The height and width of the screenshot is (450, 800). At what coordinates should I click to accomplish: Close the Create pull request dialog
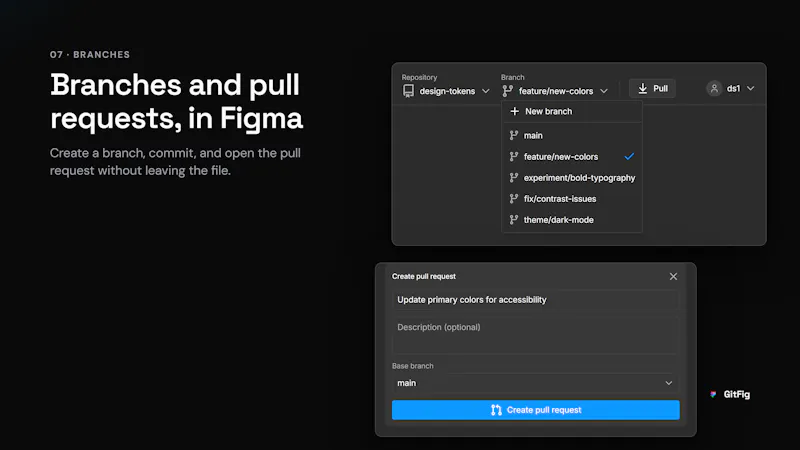pos(673,276)
